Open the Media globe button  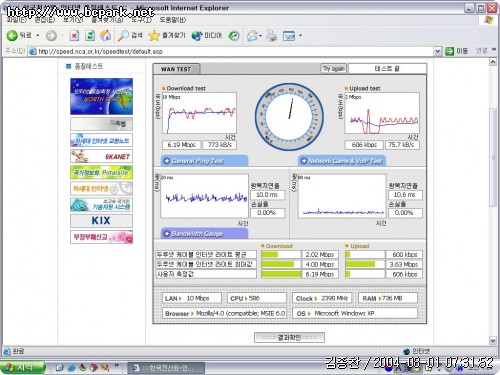206,35
